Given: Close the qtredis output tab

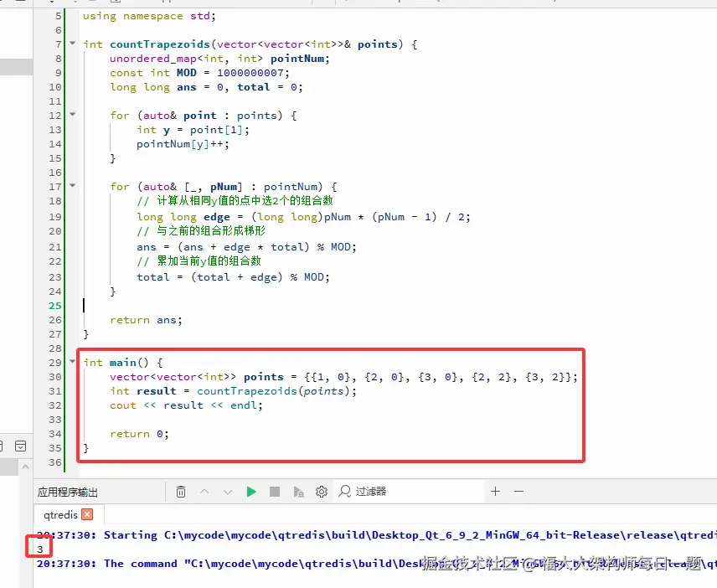Looking at the screenshot, I should 87,514.
